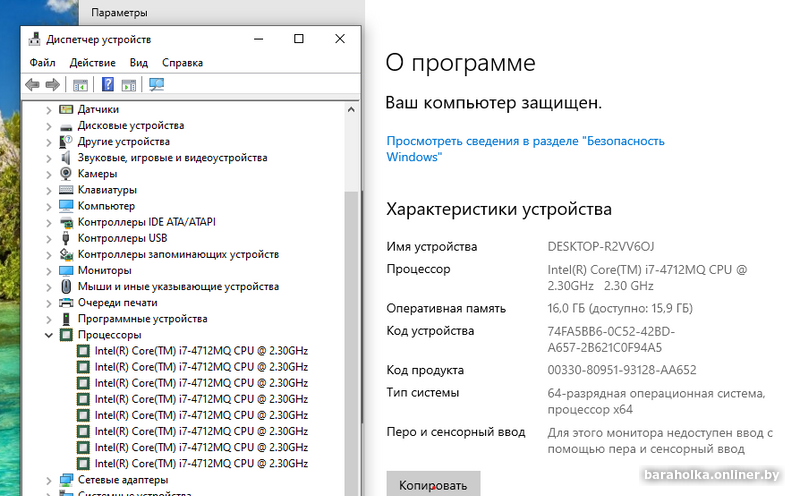Select the Камеры webcam icon
The width and height of the screenshot is (800, 496).
pyautogui.click(x=66, y=173)
